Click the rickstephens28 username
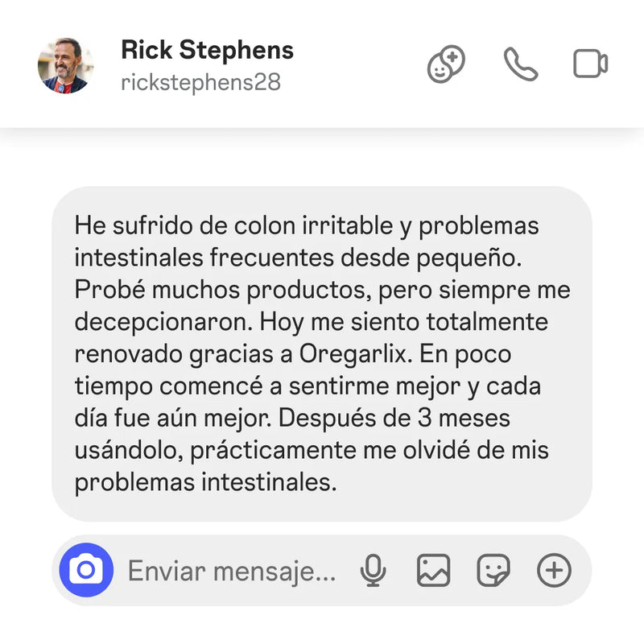Screen dimensions: 644x644 pyautogui.click(x=201, y=82)
